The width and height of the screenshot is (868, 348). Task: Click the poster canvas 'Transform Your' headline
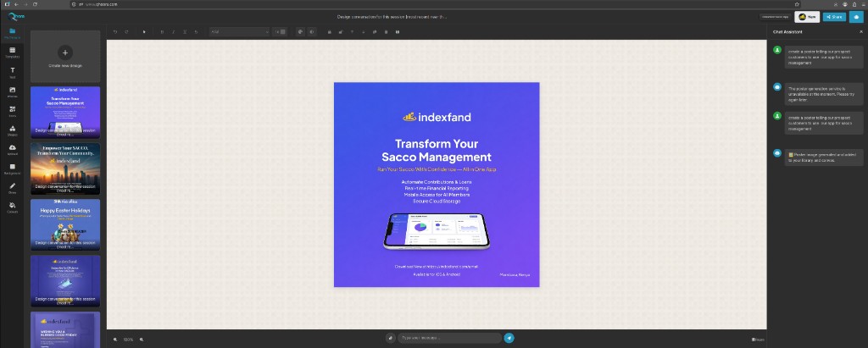pyautogui.click(x=437, y=144)
